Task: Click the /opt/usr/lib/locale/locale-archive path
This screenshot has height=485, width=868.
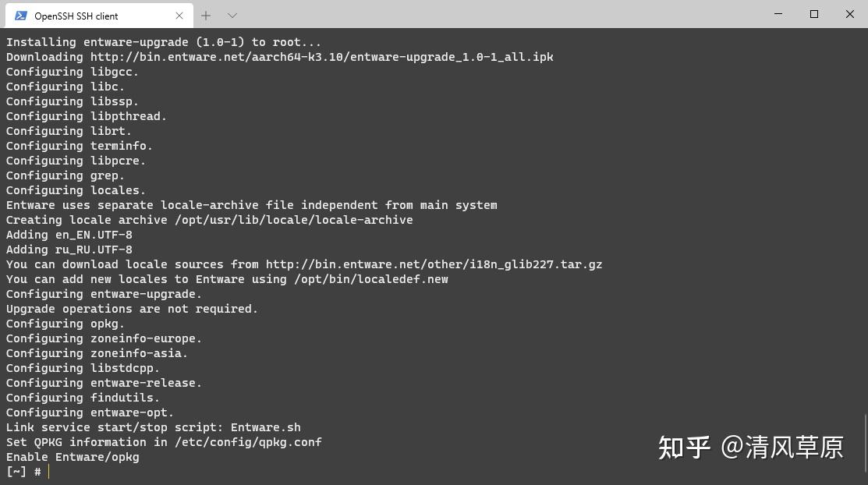Action: (293, 220)
